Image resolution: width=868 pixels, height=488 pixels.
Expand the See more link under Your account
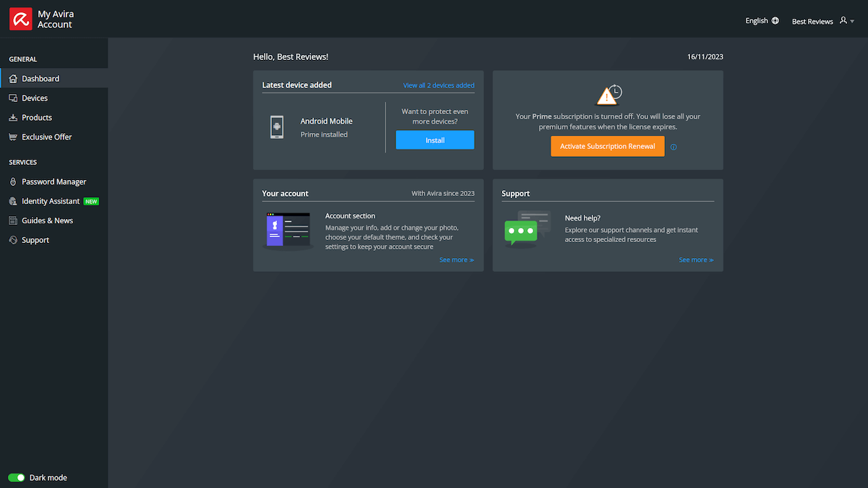click(456, 260)
